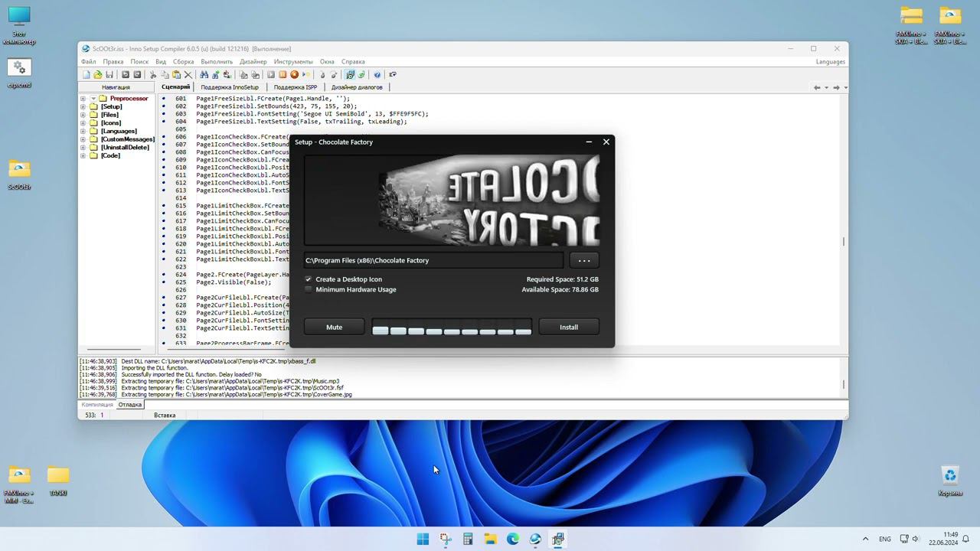This screenshot has width=980, height=551.
Task: Click the blue question mark Help icon
Action: click(377, 74)
